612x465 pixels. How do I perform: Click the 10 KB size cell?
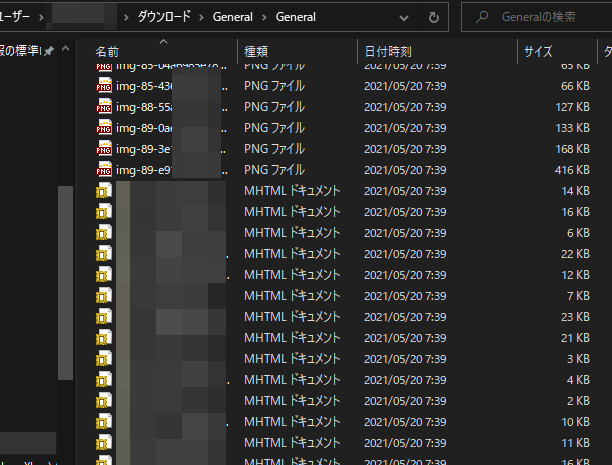(x=575, y=422)
